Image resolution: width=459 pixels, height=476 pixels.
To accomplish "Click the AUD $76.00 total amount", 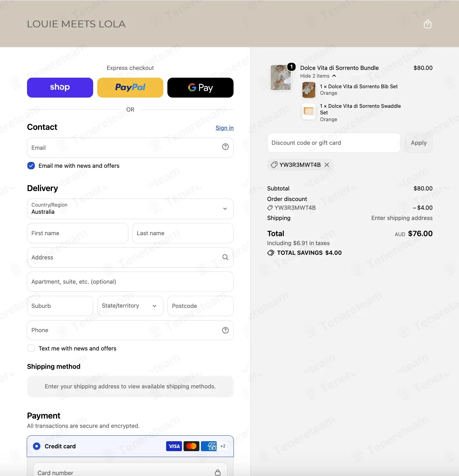I will (414, 234).
